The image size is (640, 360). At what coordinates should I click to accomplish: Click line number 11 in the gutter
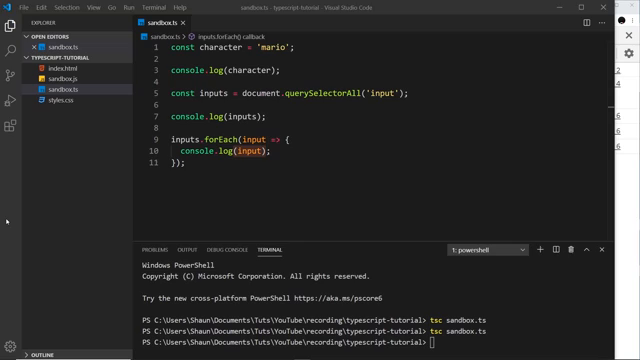pyautogui.click(x=154, y=163)
